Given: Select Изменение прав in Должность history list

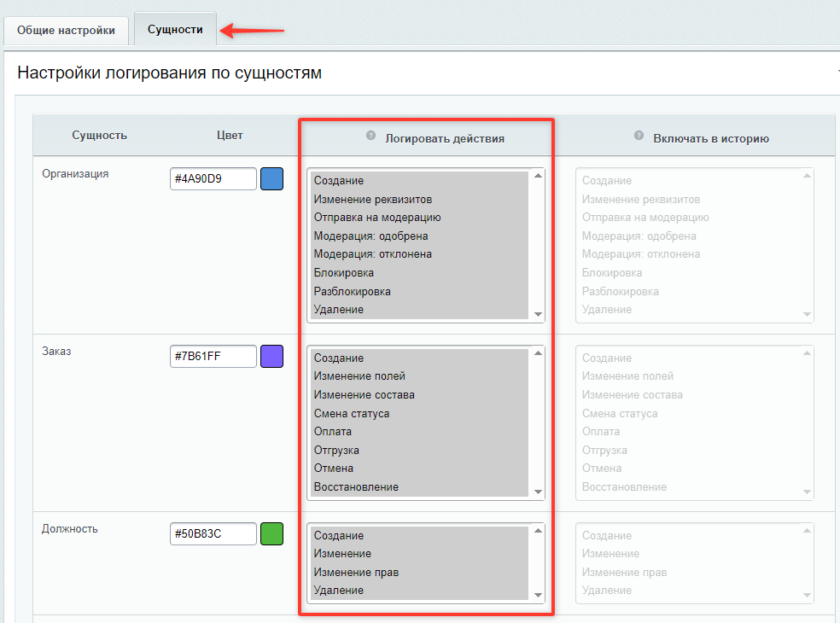Looking at the screenshot, I should (x=688, y=572).
